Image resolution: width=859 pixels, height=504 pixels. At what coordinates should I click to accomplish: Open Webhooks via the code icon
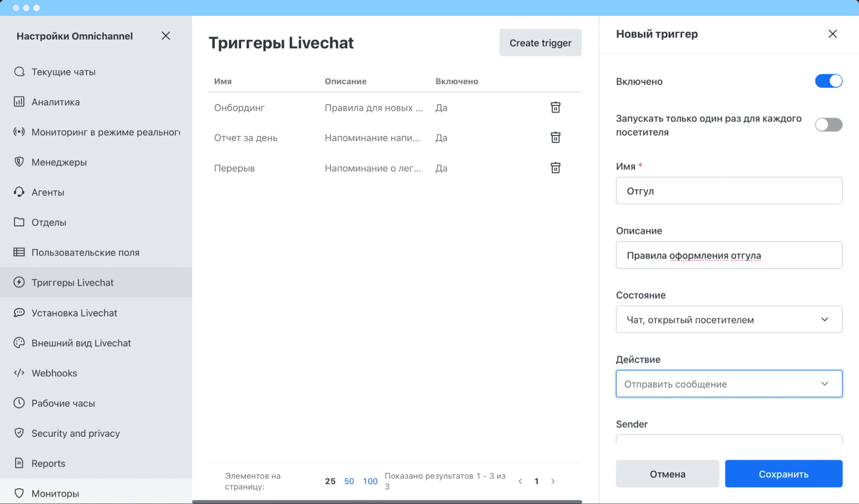point(19,373)
